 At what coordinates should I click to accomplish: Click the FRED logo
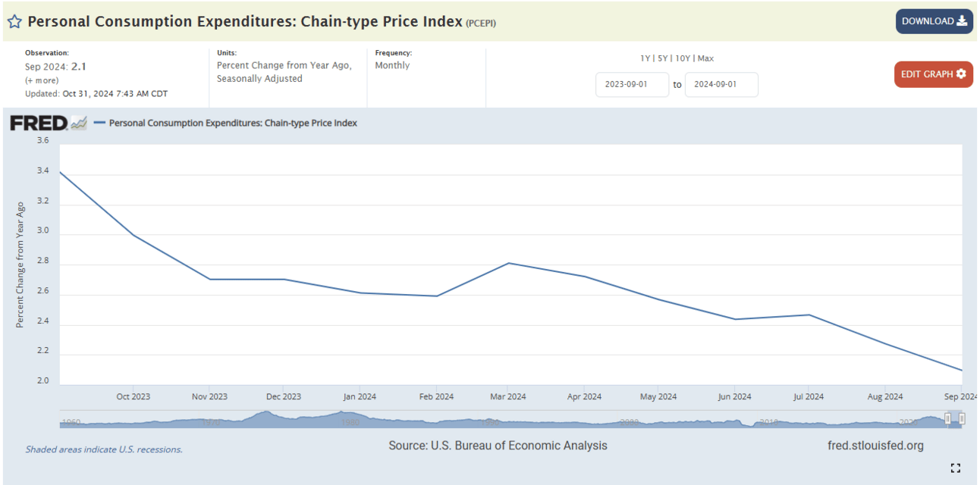click(x=49, y=123)
